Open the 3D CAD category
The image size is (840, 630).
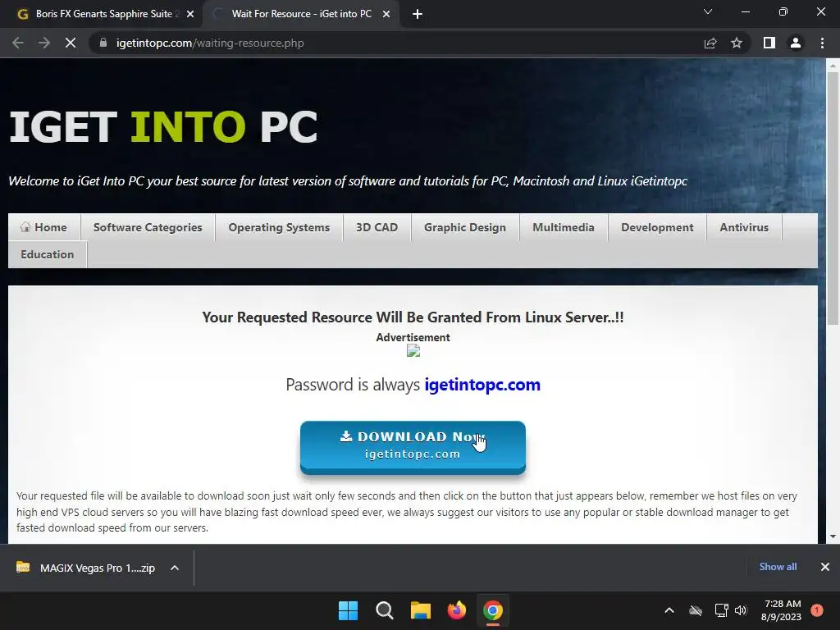coord(377,227)
